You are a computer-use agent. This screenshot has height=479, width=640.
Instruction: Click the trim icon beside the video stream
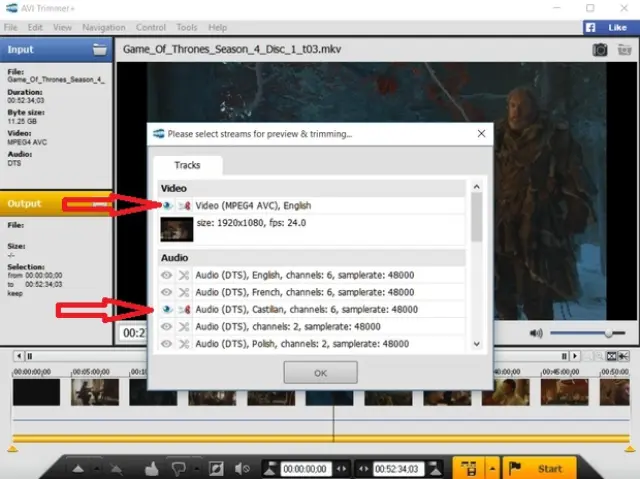tap(183, 205)
